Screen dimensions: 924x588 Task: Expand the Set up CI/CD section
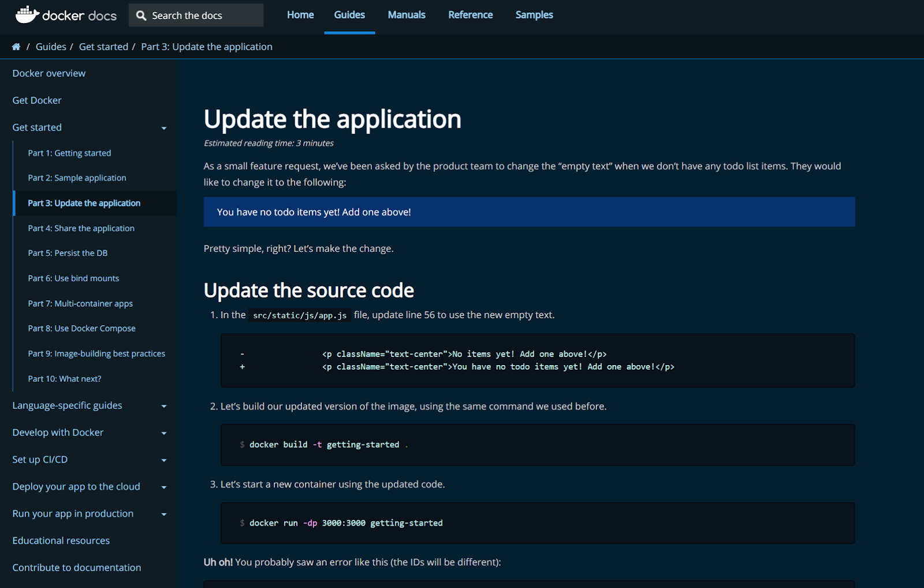(163, 460)
